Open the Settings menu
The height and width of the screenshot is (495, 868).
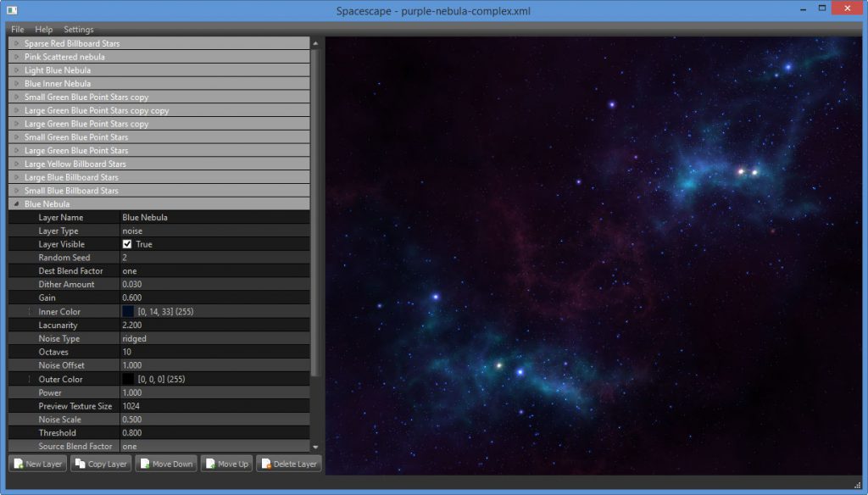pos(78,28)
